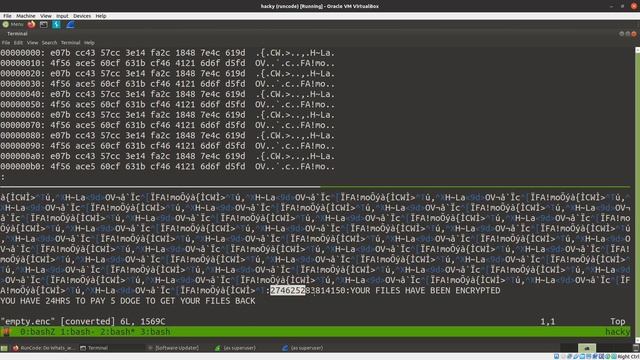
Task: Click the hex offset 000000b0 line
Action: tap(167, 167)
